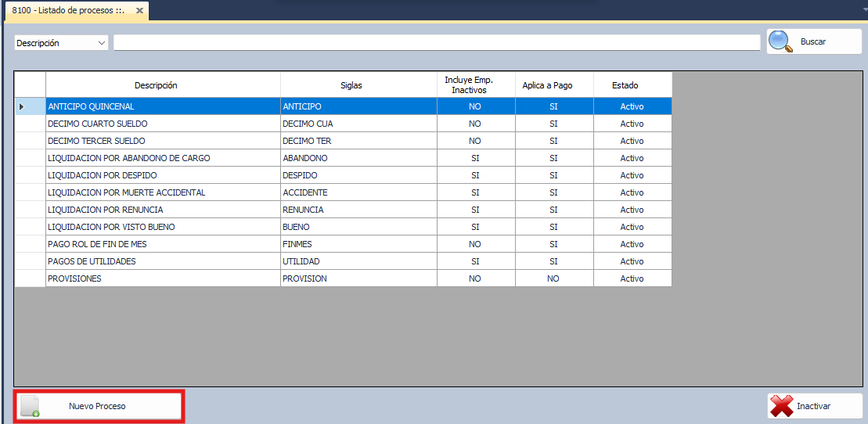The width and height of the screenshot is (868, 424).
Task: Select the 8100 Listado de procesos tab
Action: pyautogui.click(x=69, y=11)
